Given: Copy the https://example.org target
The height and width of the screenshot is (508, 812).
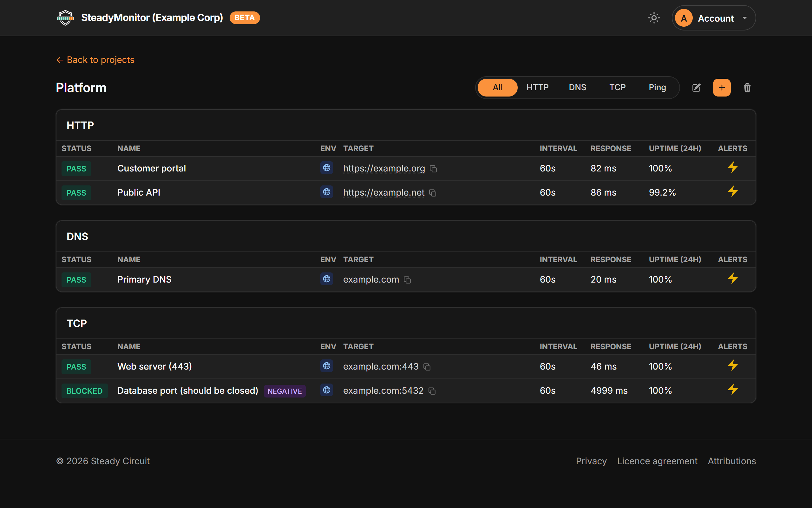Looking at the screenshot, I should pyautogui.click(x=433, y=169).
